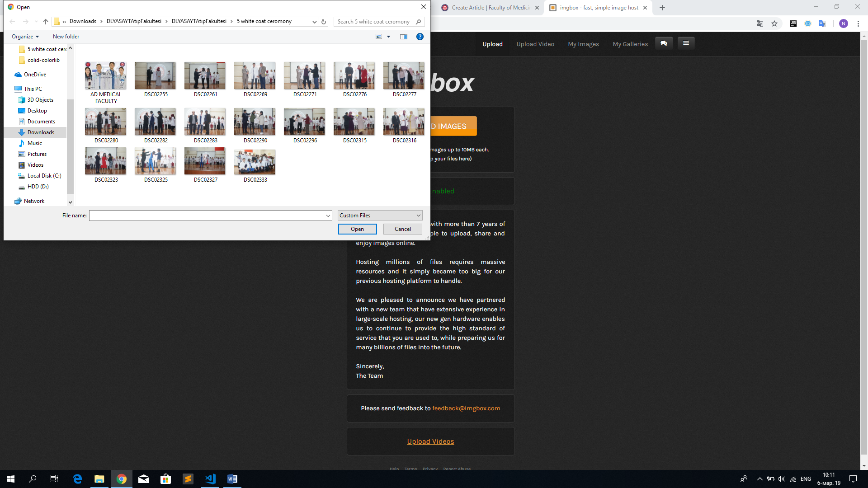Viewport: 868px width, 488px height.
Task: Click the refresh folder icon
Action: (x=324, y=22)
